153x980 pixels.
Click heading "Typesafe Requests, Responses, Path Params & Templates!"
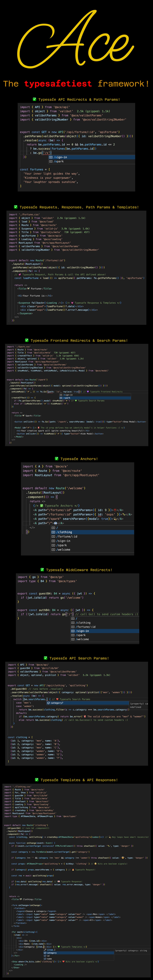76,207
